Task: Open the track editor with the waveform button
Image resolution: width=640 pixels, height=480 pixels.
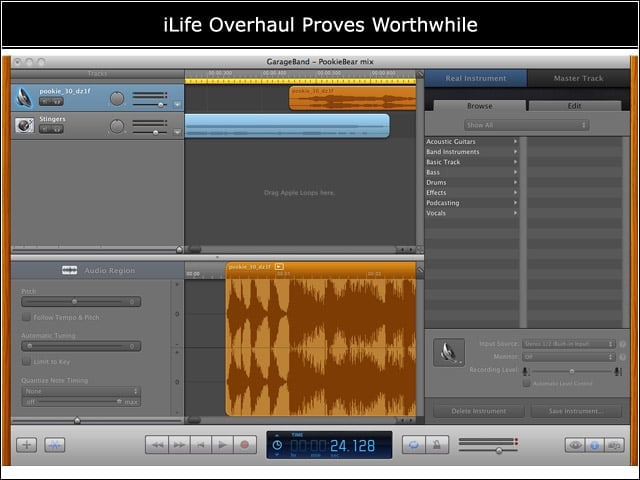Action: pyautogui.click(x=55, y=445)
